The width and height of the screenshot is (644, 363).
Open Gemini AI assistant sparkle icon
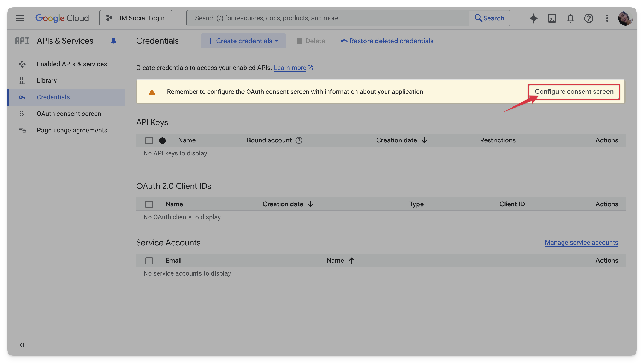(x=533, y=18)
